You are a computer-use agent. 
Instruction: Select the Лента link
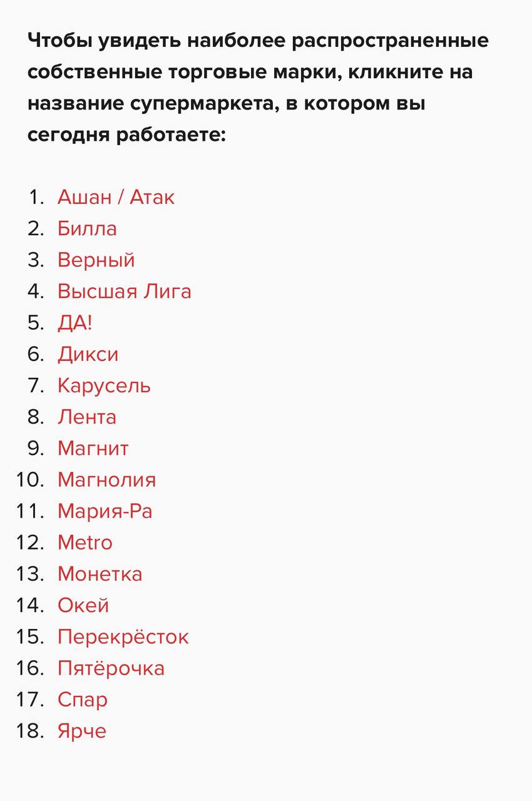86,417
